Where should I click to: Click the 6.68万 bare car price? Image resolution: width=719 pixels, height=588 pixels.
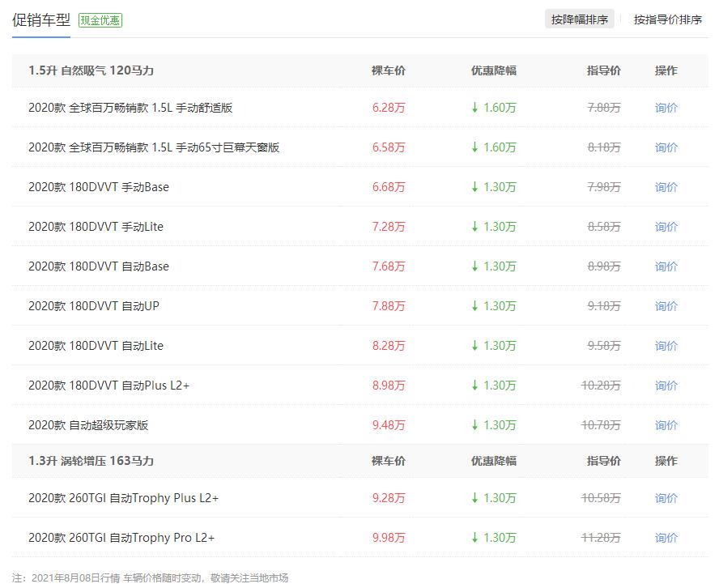[x=389, y=187]
